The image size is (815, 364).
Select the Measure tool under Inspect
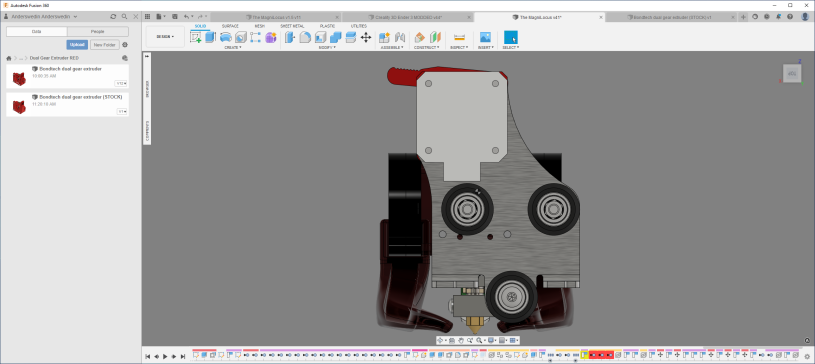[x=459, y=37]
